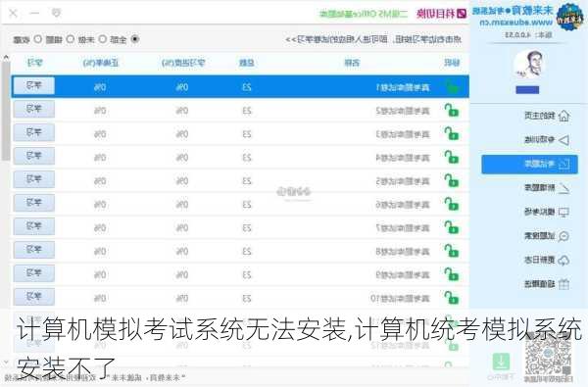Select the row named 真考题库试卷8
588x387 pixels.
240,251
